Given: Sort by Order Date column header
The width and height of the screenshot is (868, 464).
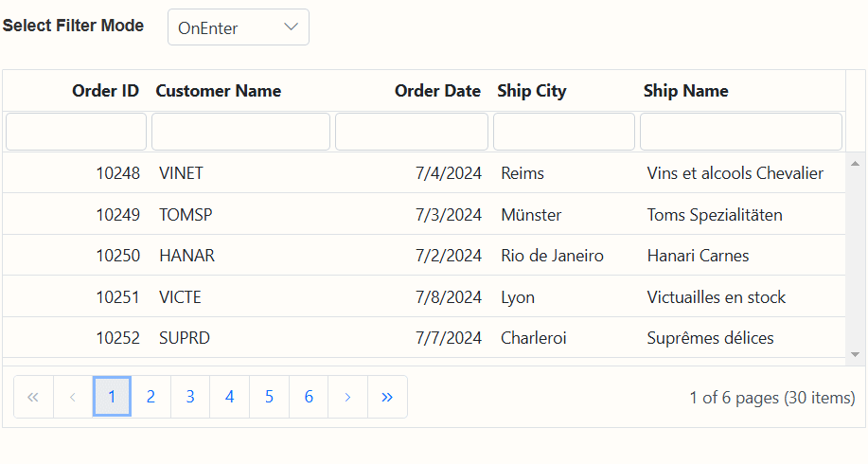Looking at the screenshot, I should (x=437, y=91).
